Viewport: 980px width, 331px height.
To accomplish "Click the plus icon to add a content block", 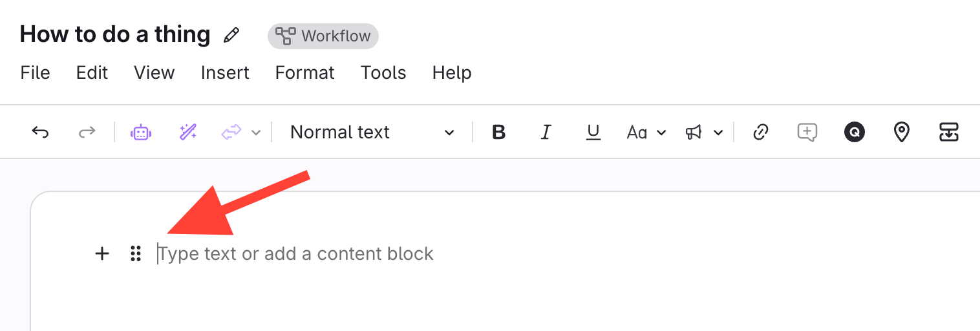I will 102,253.
